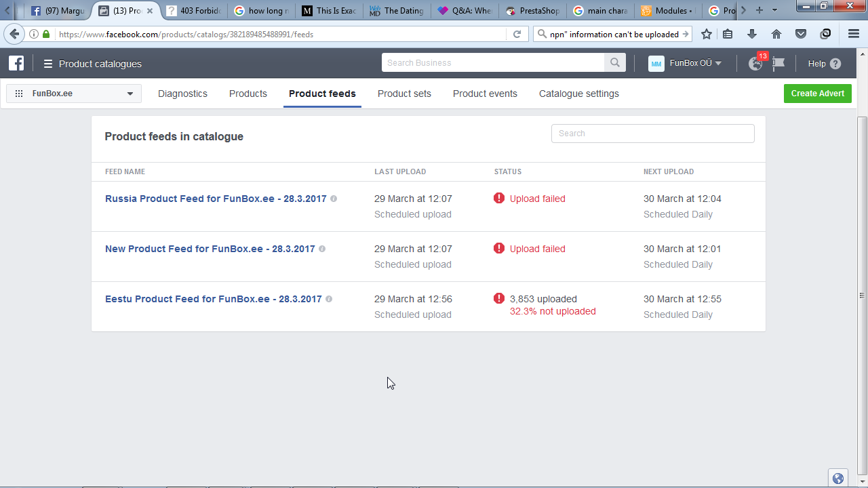Select the Product feeds tab
Viewport: 868px width, 488px height.
click(x=322, y=94)
